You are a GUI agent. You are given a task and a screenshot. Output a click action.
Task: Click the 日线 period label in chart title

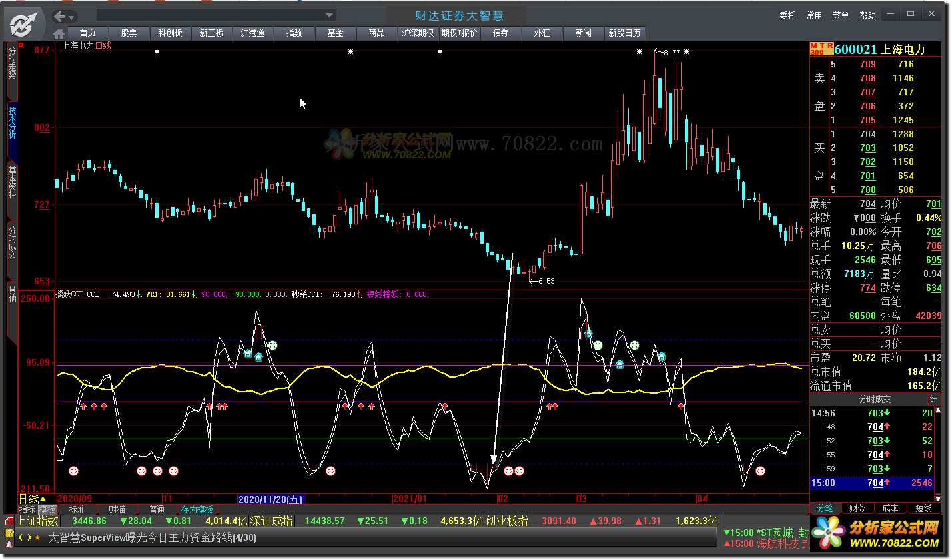click(x=103, y=45)
